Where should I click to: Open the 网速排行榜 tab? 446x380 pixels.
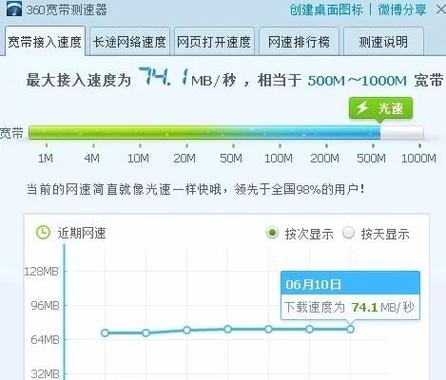pyautogui.click(x=299, y=42)
